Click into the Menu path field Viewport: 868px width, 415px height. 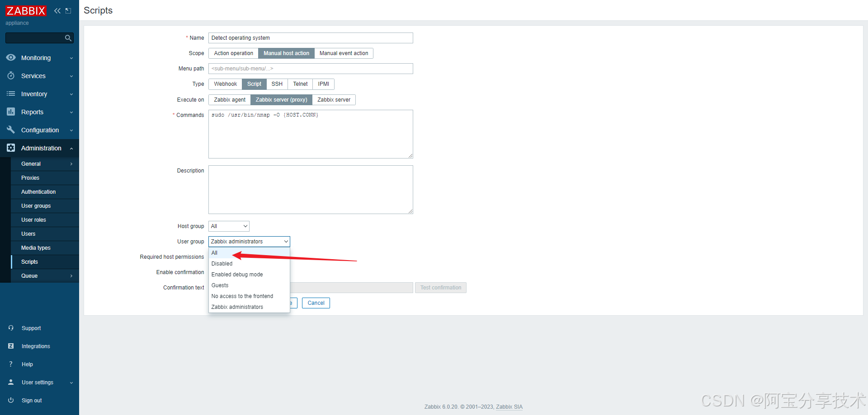311,69
